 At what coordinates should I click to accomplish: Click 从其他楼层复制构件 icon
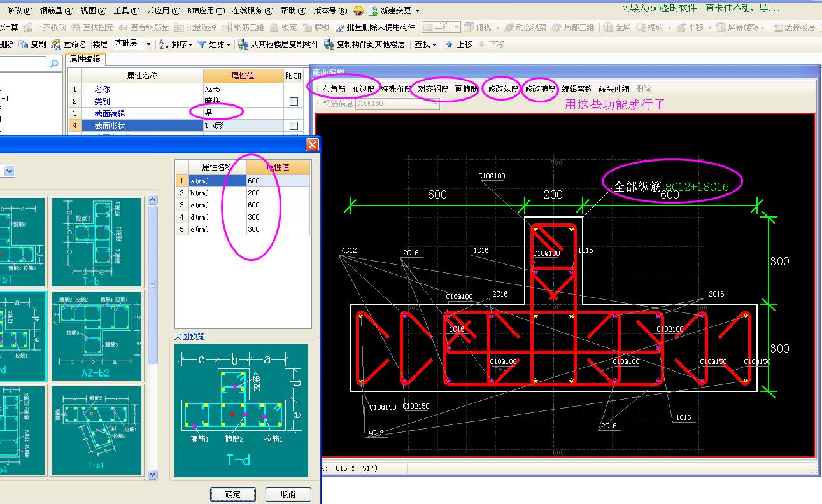(x=243, y=45)
